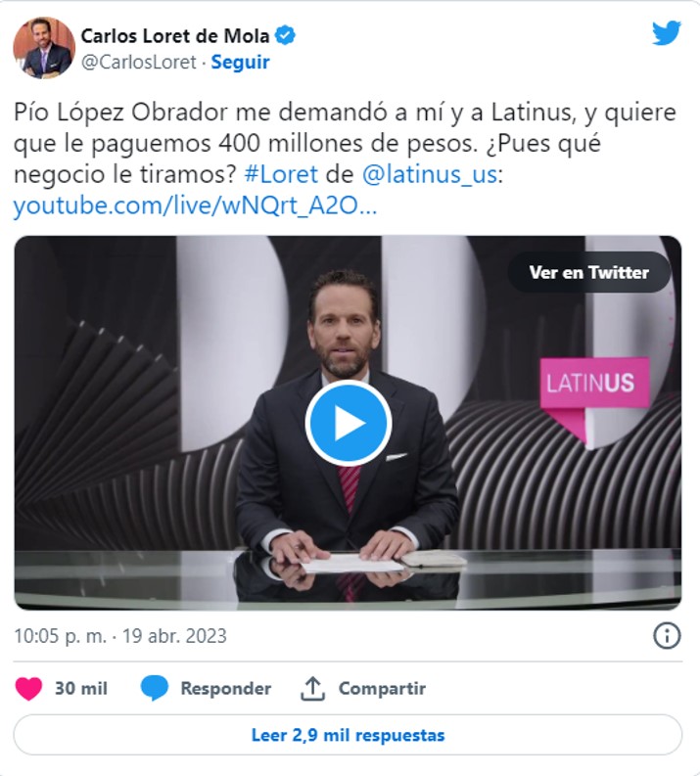Viewport: 700px width, 776px height.
Task: Click Leer 2,9 mil respuestas button
Action: pos(348,735)
